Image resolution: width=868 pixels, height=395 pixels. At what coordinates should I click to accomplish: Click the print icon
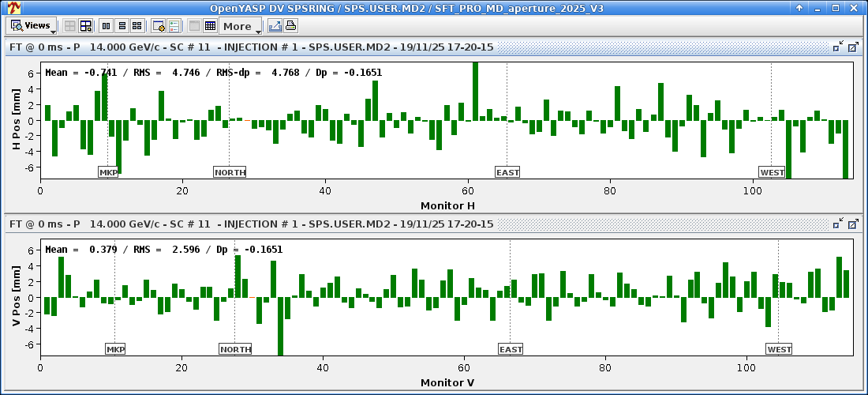click(x=290, y=26)
